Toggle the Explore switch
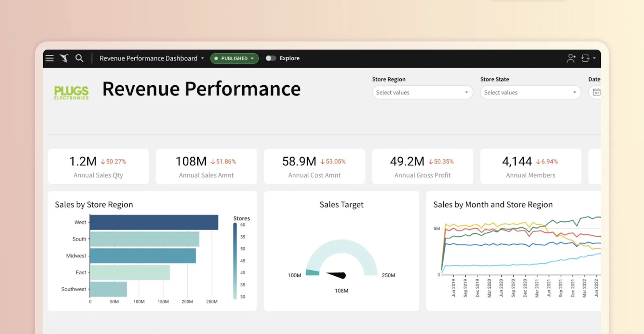The image size is (644, 334). [270, 58]
